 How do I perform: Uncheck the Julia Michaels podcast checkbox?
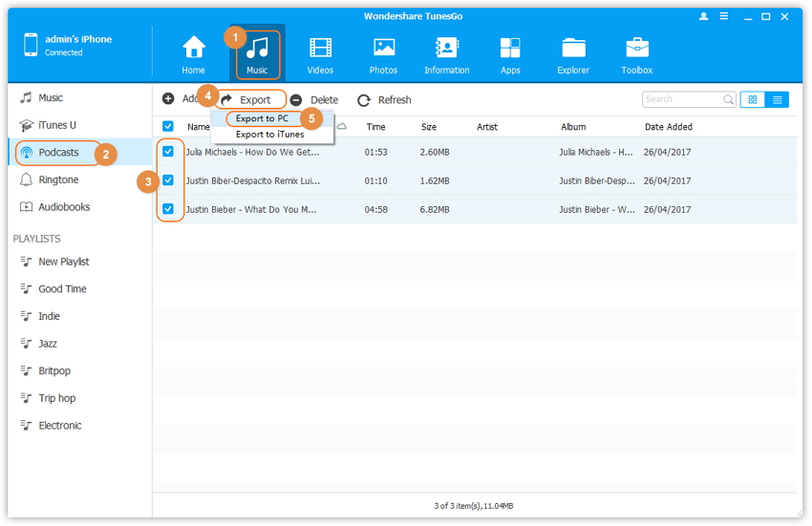pos(168,152)
